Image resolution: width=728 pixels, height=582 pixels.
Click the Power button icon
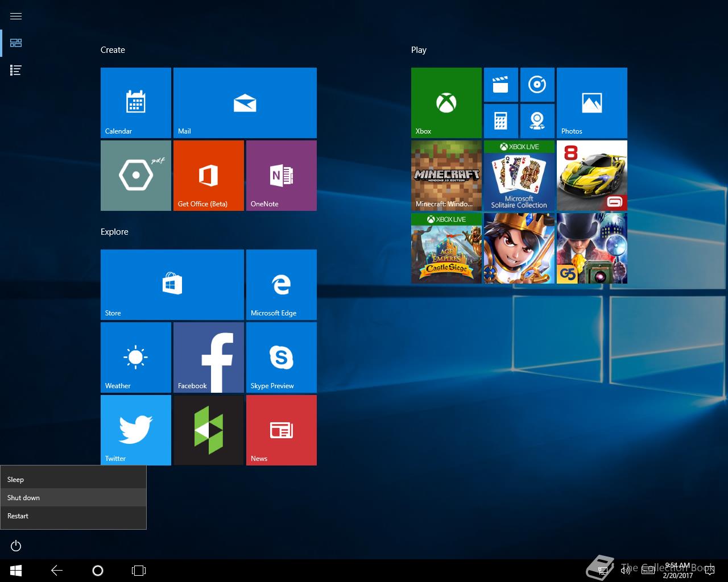point(16,546)
